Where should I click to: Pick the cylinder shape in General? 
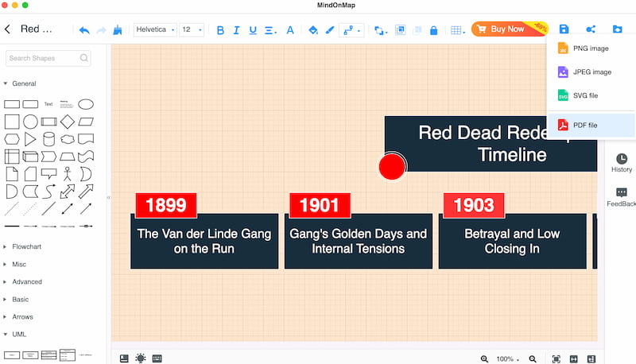[x=48, y=139]
